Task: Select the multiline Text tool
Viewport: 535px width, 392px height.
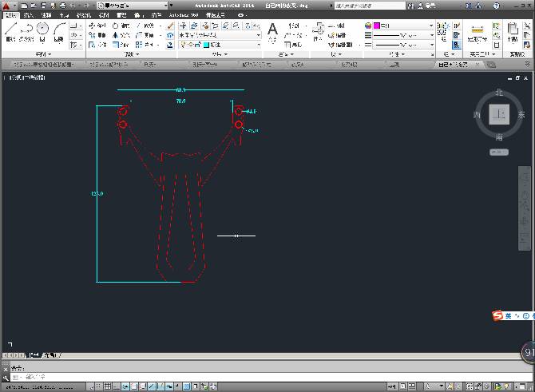Action: click(272, 32)
